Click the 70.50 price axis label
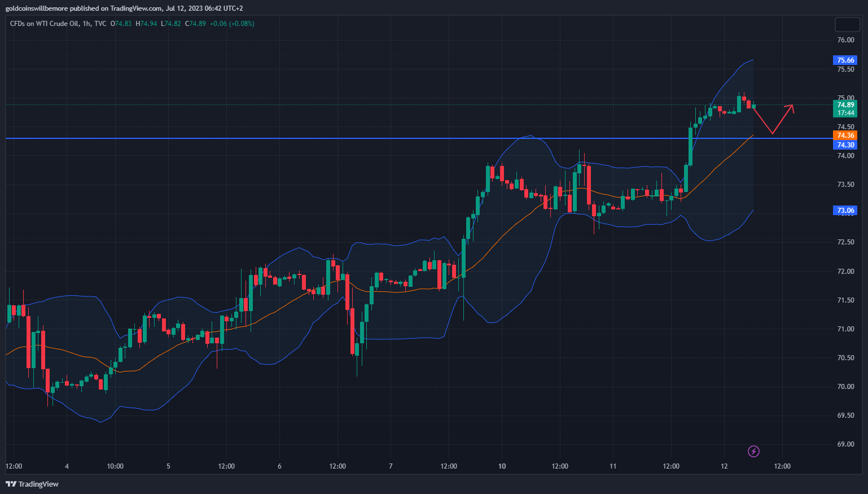Screen dimensions: 868x494 click(x=845, y=358)
